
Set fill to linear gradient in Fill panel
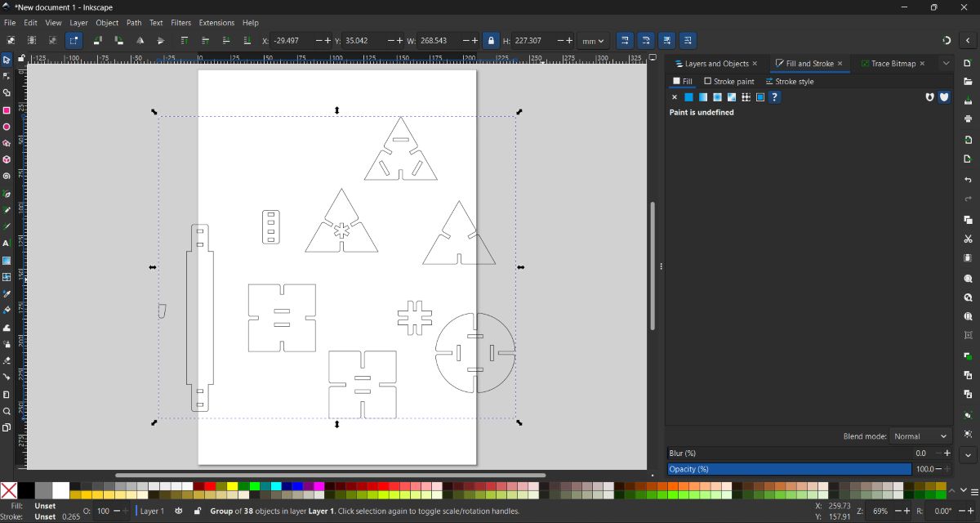click(x=703, y=96)
